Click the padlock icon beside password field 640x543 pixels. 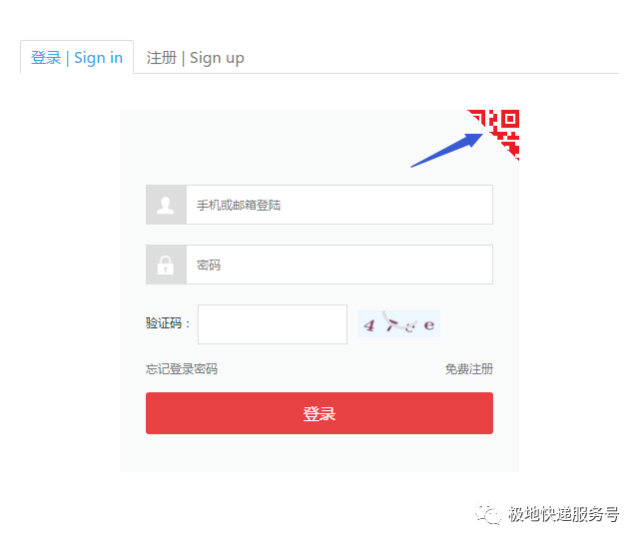[x=166, y=265]
